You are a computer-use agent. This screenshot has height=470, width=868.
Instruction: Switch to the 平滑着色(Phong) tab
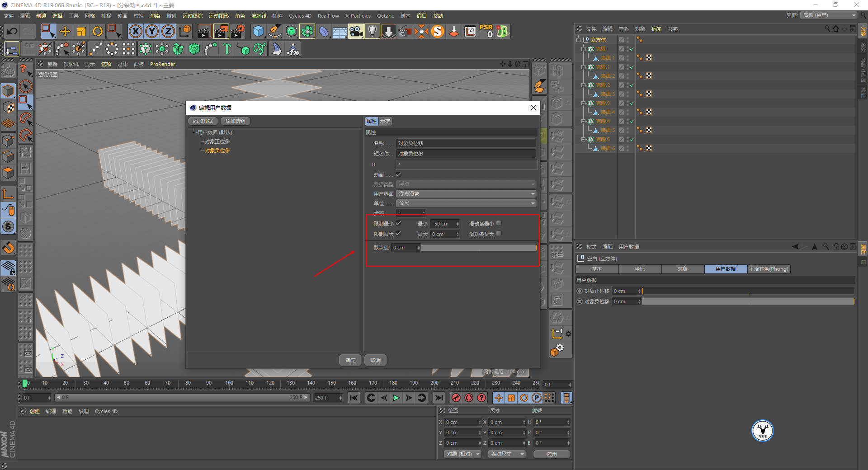tap(769, 269)
